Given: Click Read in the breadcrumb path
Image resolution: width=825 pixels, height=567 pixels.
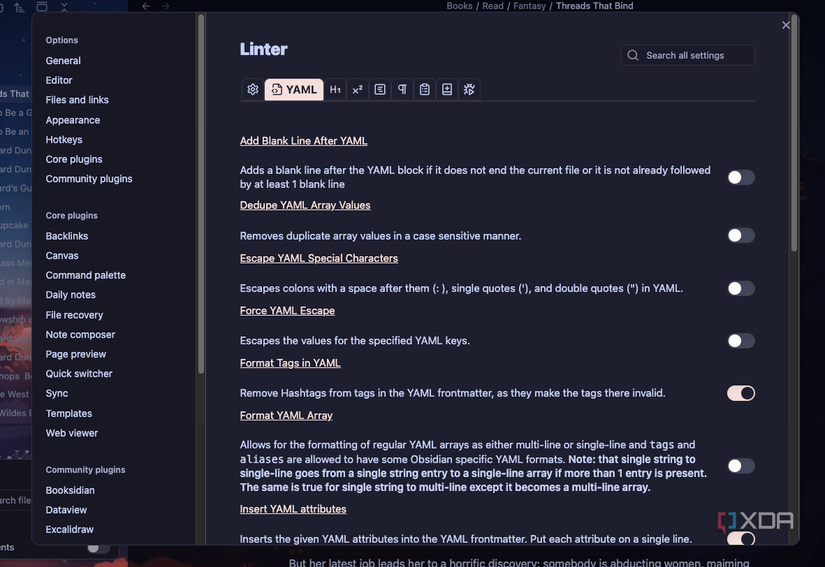Looking at the screenshot, I should pos(493,6).
